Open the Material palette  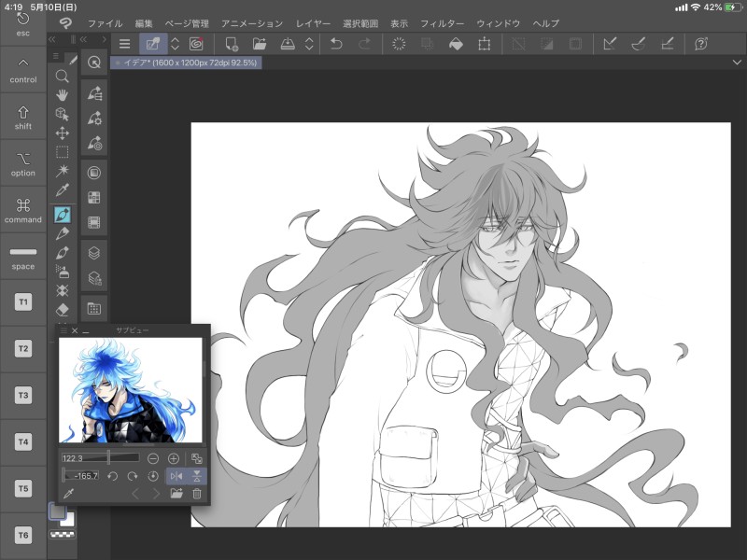94,309
